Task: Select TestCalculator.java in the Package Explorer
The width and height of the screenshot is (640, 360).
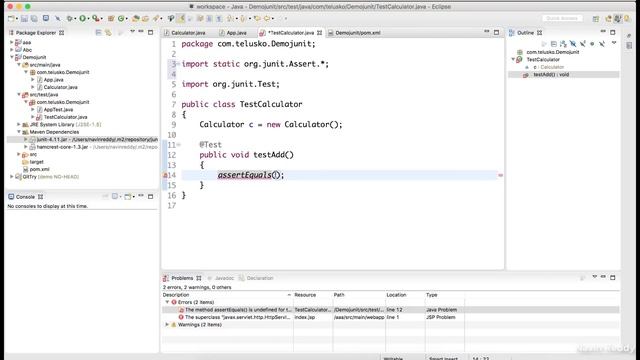Action: (x=65, y=117)
